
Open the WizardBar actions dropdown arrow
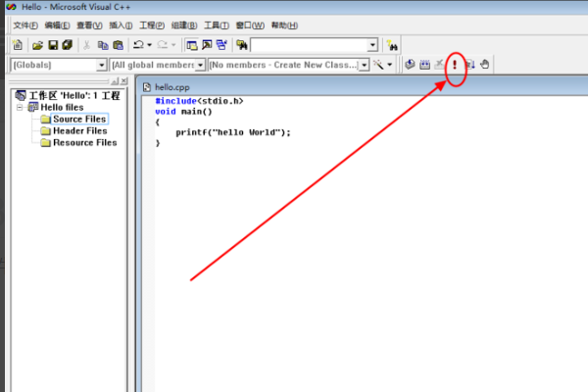pos(390,65)
